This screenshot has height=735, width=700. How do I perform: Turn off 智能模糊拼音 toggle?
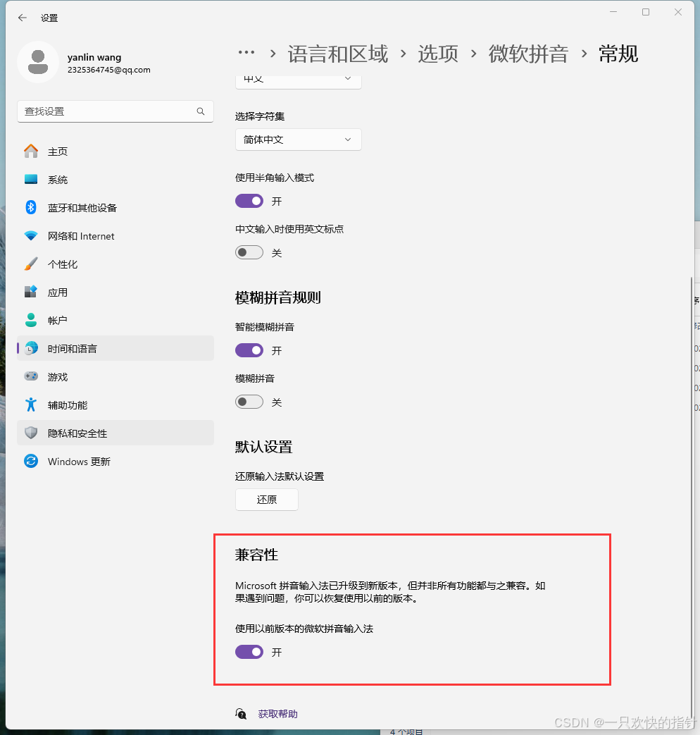pos(249,350)
